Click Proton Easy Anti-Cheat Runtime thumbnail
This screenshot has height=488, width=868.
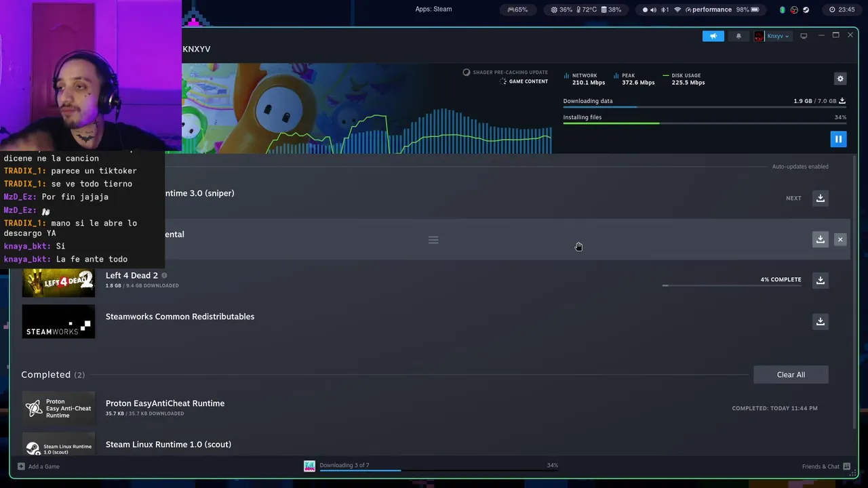pyautogui.click(x=58, y=408)
